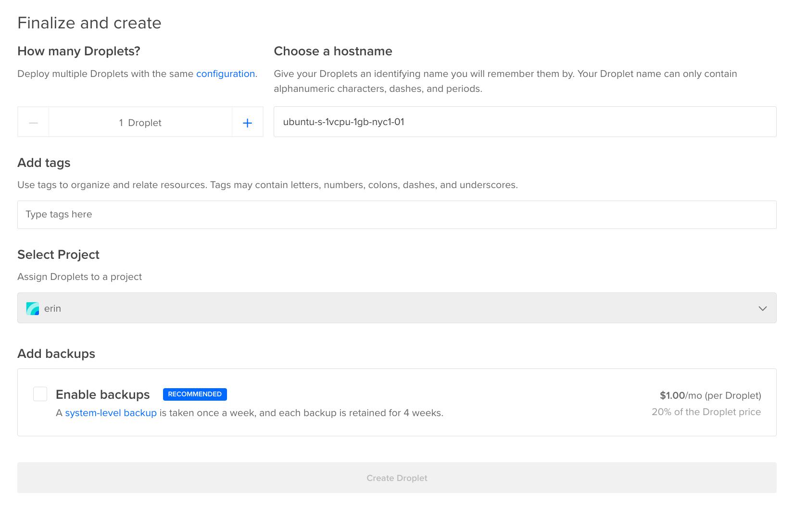Click the decrement icon next to Droplet count
This screenshot has width=807, height=532.
click(x=33, y=123)
